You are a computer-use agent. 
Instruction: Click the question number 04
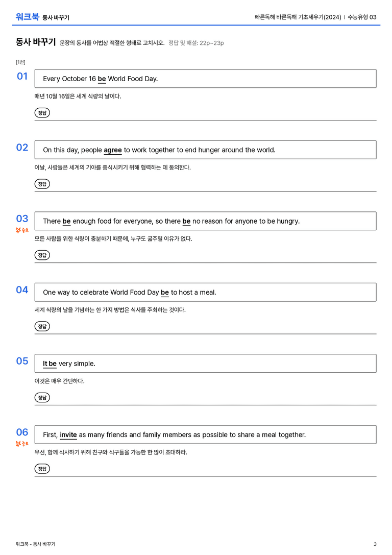coord(22,290)
